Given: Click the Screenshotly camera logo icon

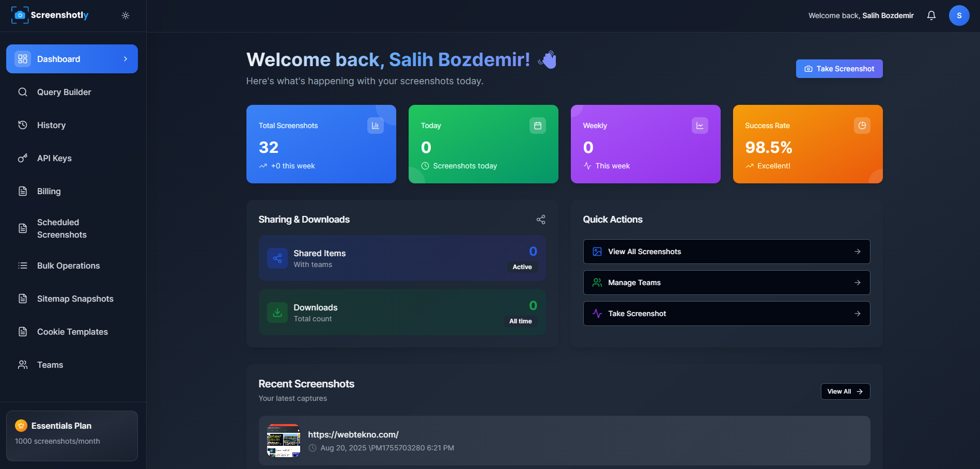Looking at the screenshot, I should (20, 15).
